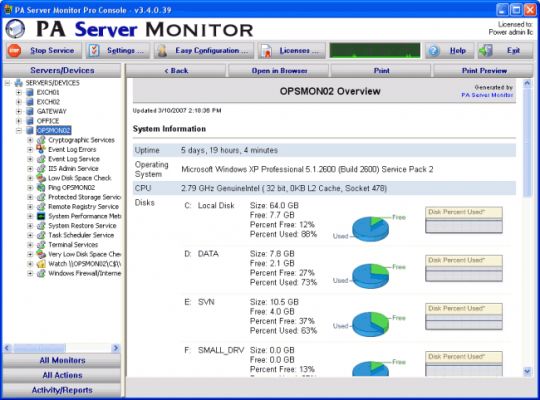The height and width of the screenshot is (400, 540).
Task: Switch to Activity/Reports panel
Action: [x=62, y=390]
